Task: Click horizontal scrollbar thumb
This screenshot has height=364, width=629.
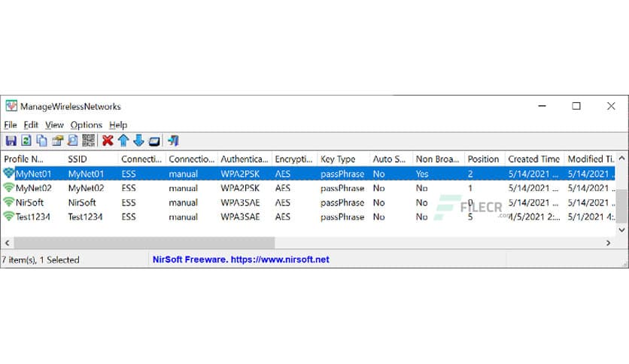Action: (144, 242)
